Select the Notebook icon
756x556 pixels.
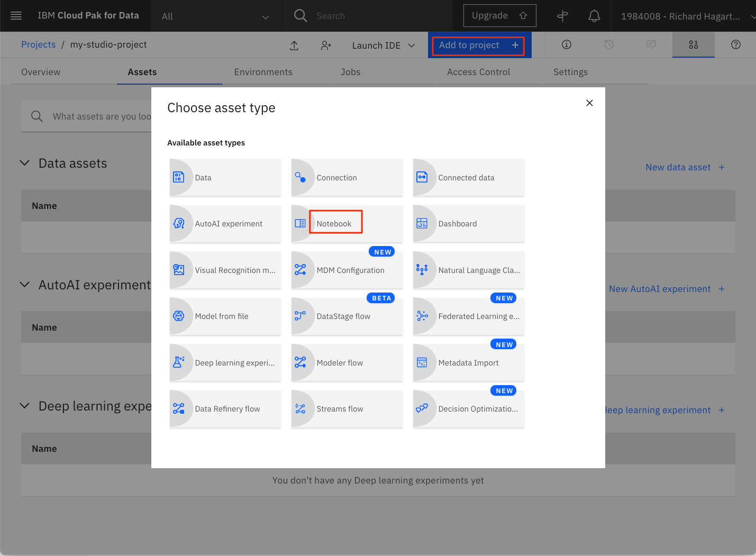(x=300, y=223)
